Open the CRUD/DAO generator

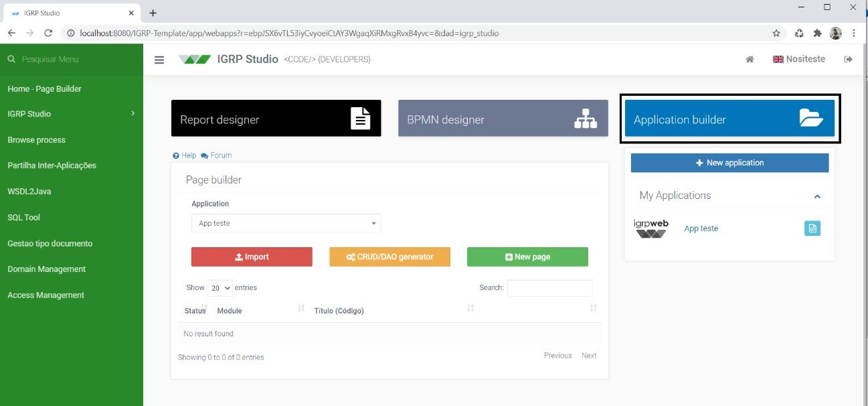[389, 257]
